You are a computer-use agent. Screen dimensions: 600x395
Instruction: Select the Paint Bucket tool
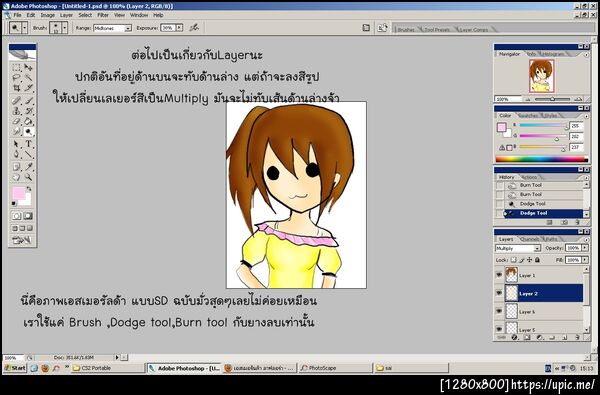[28, 122]
